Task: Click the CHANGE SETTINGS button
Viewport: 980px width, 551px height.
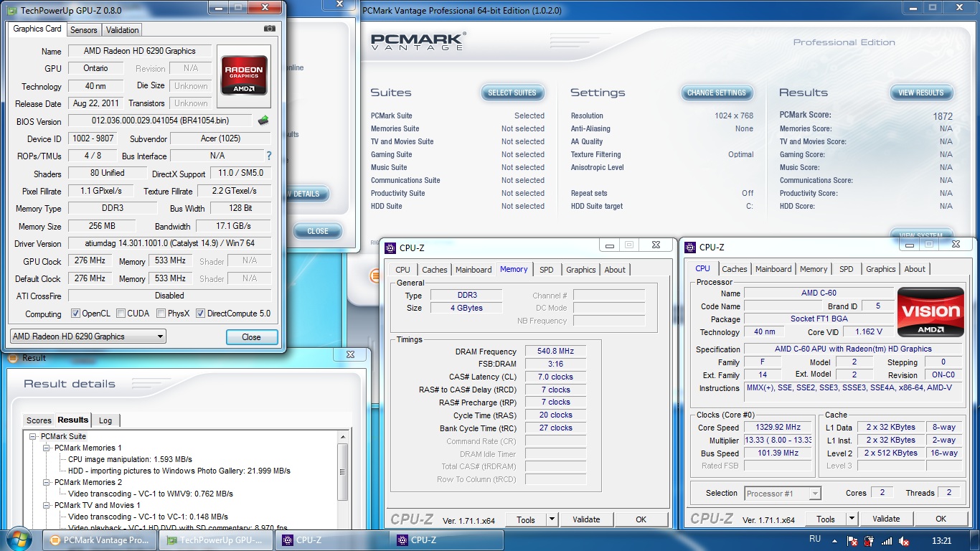Action: click(x=717, y=93)
